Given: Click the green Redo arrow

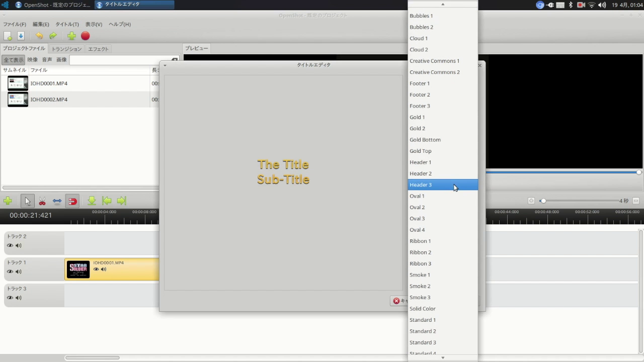Looking at the screenshot, I should pyautogui.click(x=53, y=36).
